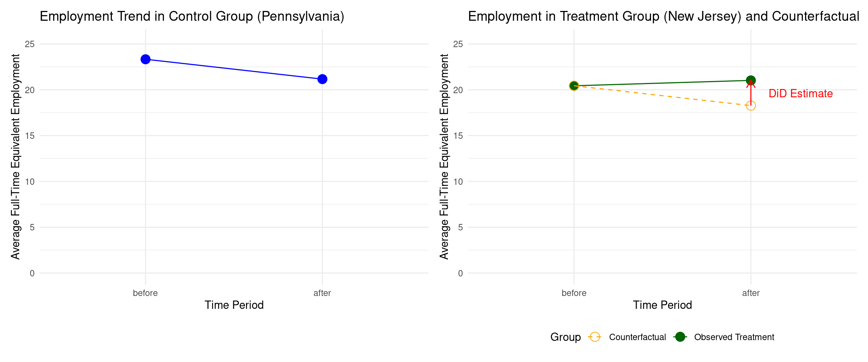Click the New Jersey "before" data point
Viewport: 868px width, 362px height.
pyautogui.click(x=574, y=86)
